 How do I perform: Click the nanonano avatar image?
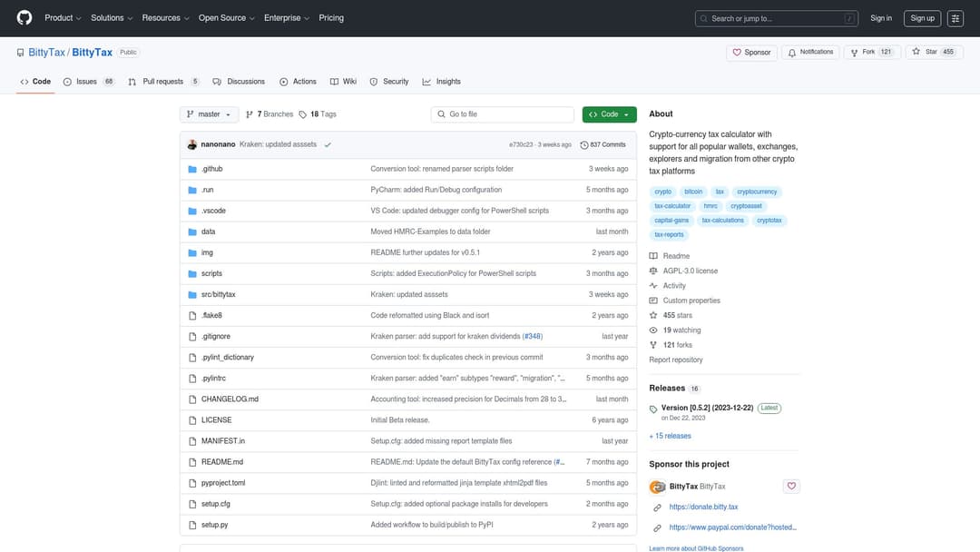[x=191, y=144]
